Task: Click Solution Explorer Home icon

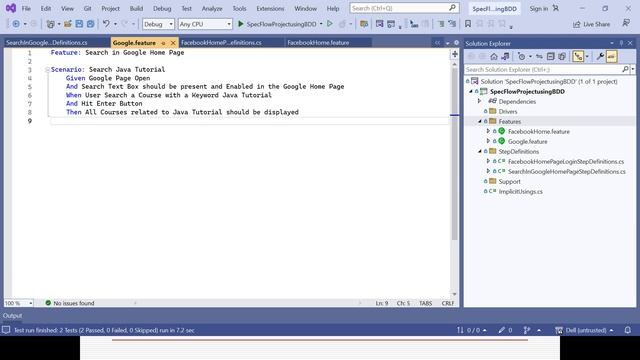Action: [494, 57]
